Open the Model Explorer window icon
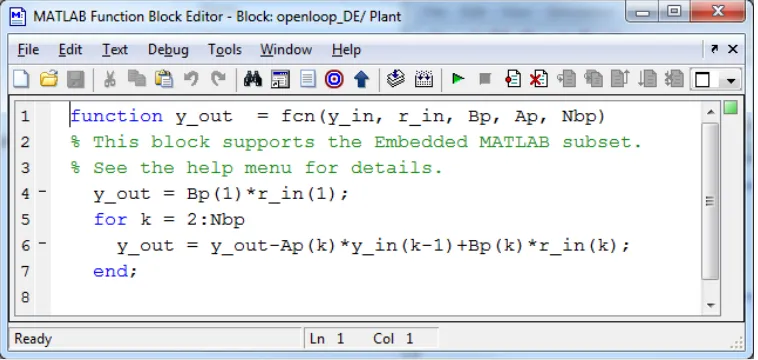 pyautogui.click(x=280, y=79)
